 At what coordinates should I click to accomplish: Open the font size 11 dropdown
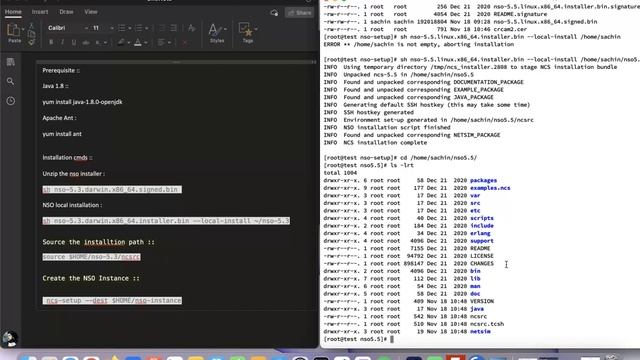(112, 28)
